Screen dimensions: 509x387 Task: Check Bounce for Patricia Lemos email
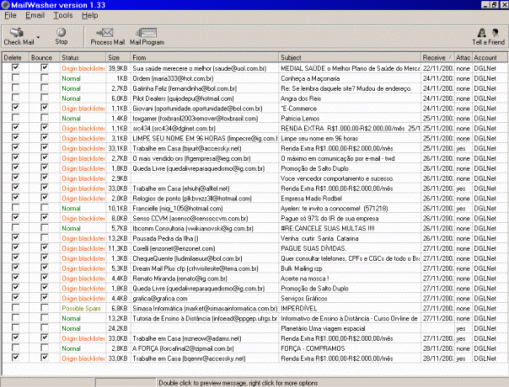pyautogui.click(x=44, y=118)
